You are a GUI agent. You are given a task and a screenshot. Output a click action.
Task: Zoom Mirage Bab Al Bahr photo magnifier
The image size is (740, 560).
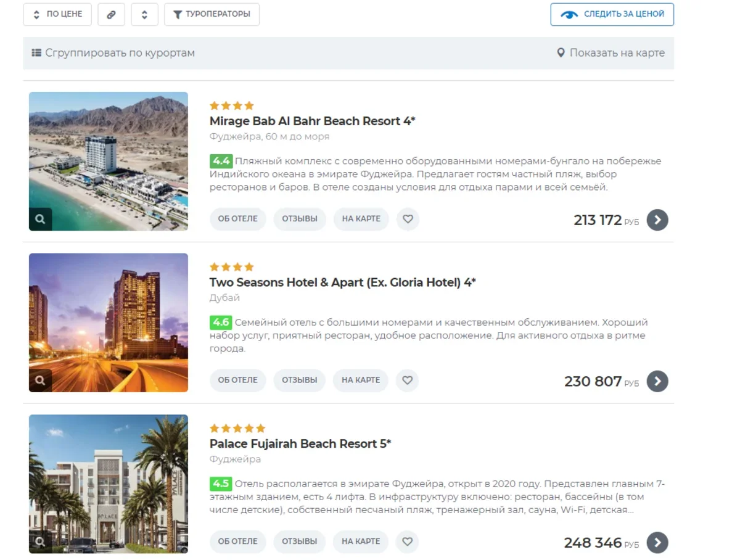(40, 219)
